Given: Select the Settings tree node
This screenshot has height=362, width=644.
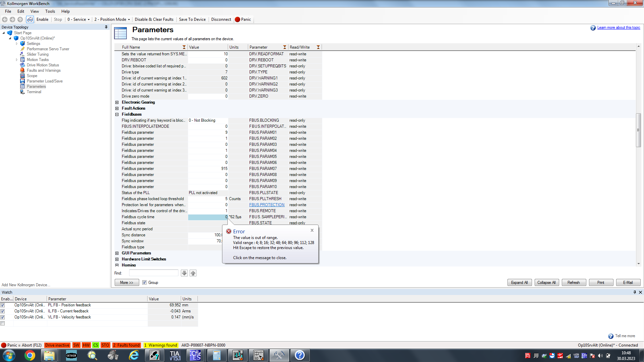Looking at the screenshot, I should [33, 44].
